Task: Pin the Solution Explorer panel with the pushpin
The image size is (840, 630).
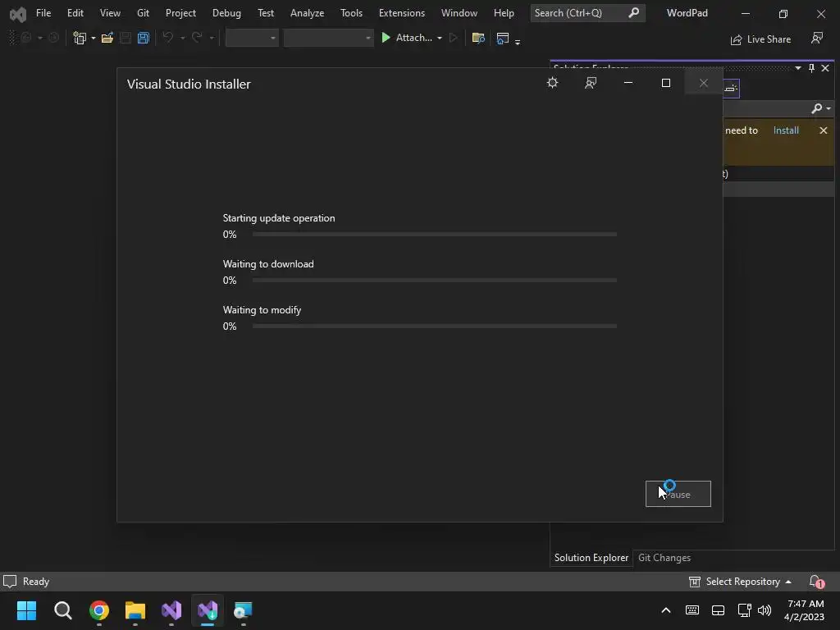Action: point(811,68)
